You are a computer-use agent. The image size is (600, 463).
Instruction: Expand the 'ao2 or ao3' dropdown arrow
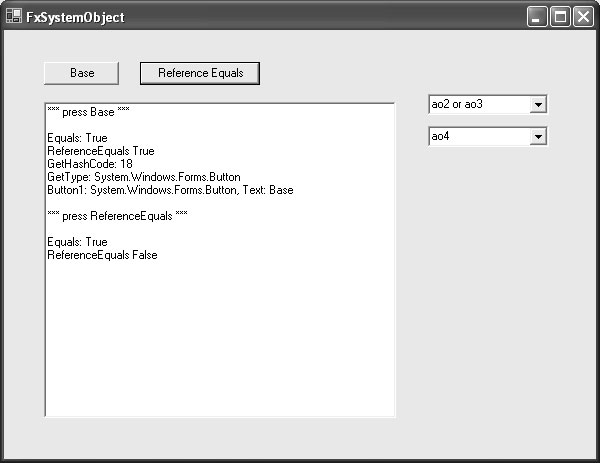coord(538,105)
